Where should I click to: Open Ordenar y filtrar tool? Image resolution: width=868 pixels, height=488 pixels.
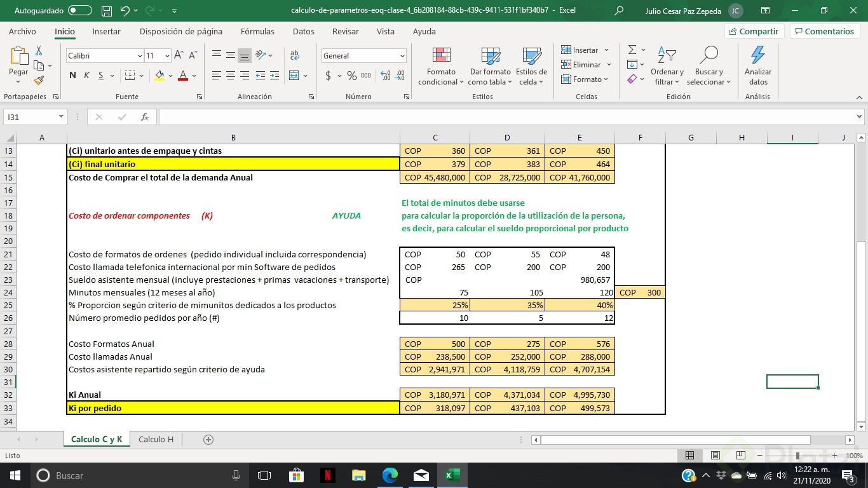pos(667,64)
